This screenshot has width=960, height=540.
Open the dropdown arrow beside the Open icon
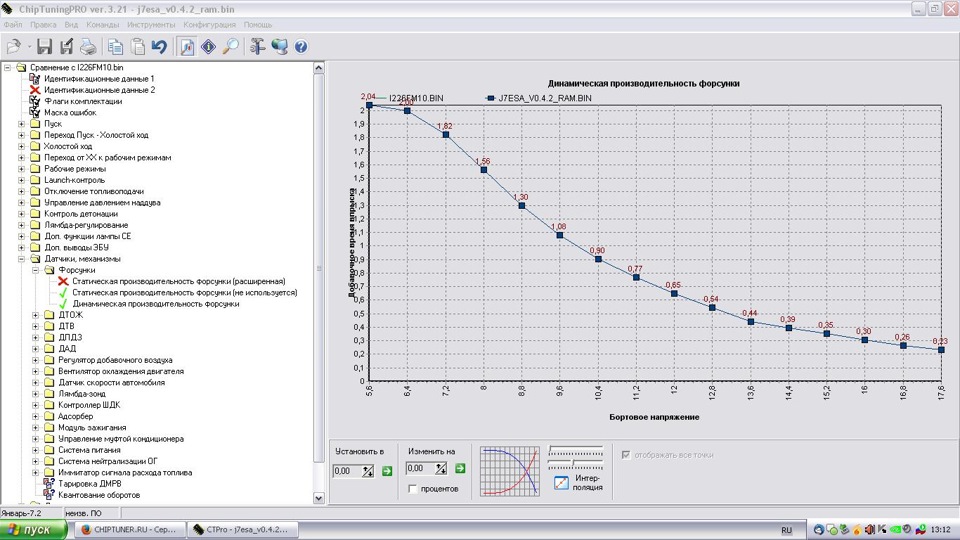pyautogui.click(x=29, y=47)
